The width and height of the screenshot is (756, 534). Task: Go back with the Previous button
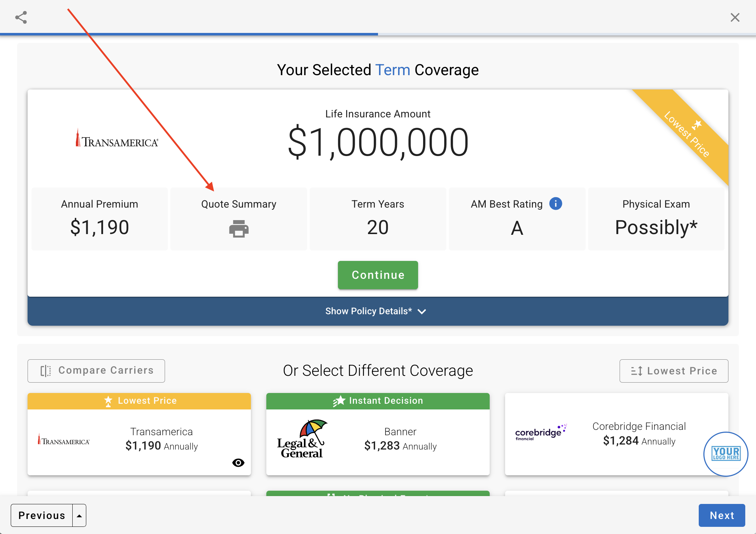[x=42, y=515]
